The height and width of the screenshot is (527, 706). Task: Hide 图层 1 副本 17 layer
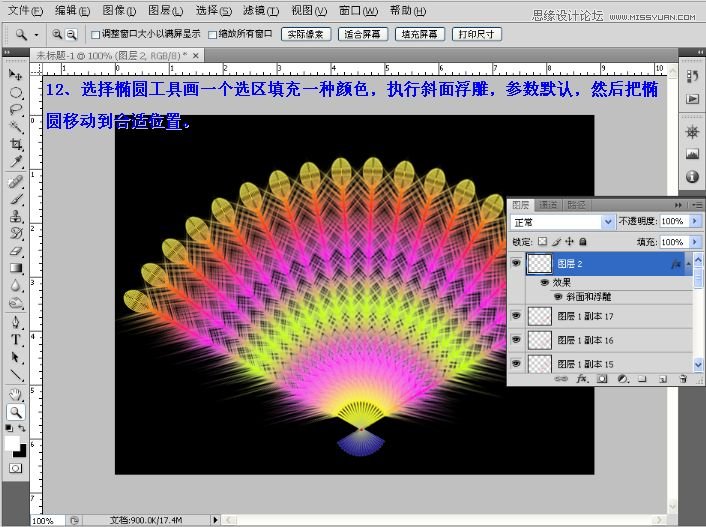516,316
